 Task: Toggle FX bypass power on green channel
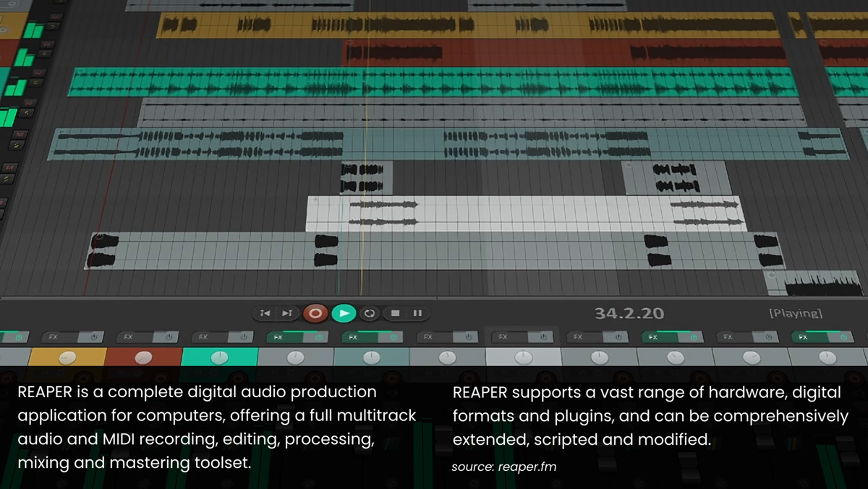[244, 337]
